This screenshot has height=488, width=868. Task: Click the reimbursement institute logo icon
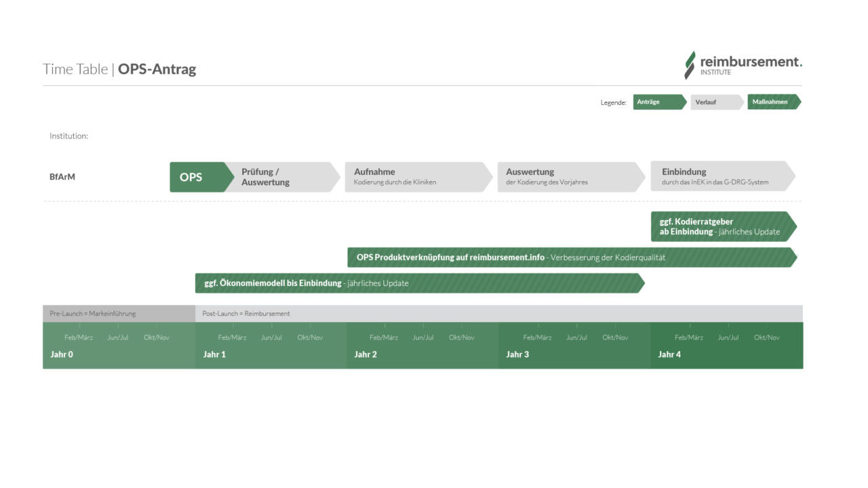[x=690, y=65]
